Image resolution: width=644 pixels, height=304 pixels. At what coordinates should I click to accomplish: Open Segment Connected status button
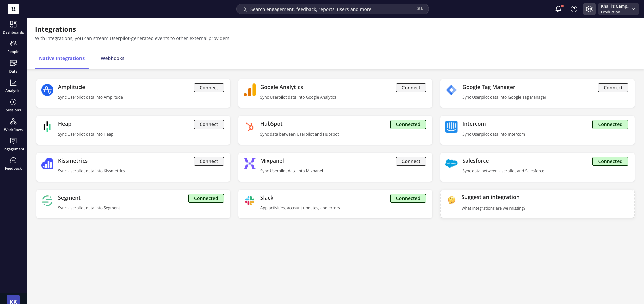coord(206,198)
